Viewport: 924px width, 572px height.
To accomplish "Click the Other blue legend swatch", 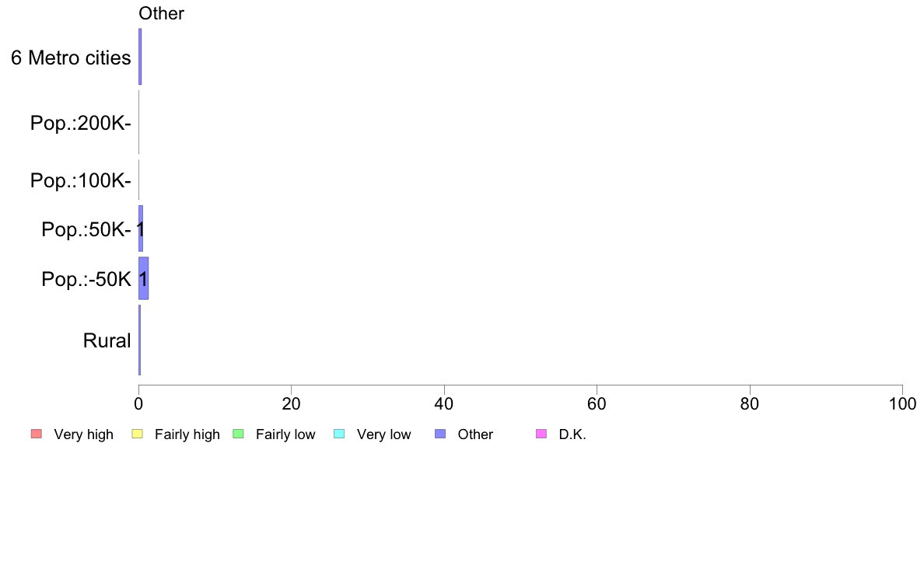I will [x=440, y=434].
